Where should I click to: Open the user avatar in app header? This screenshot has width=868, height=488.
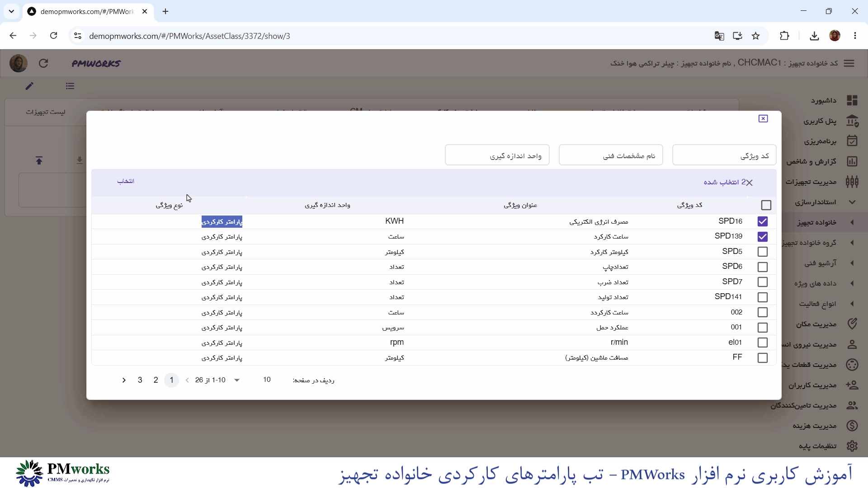[x=19, y=63]
